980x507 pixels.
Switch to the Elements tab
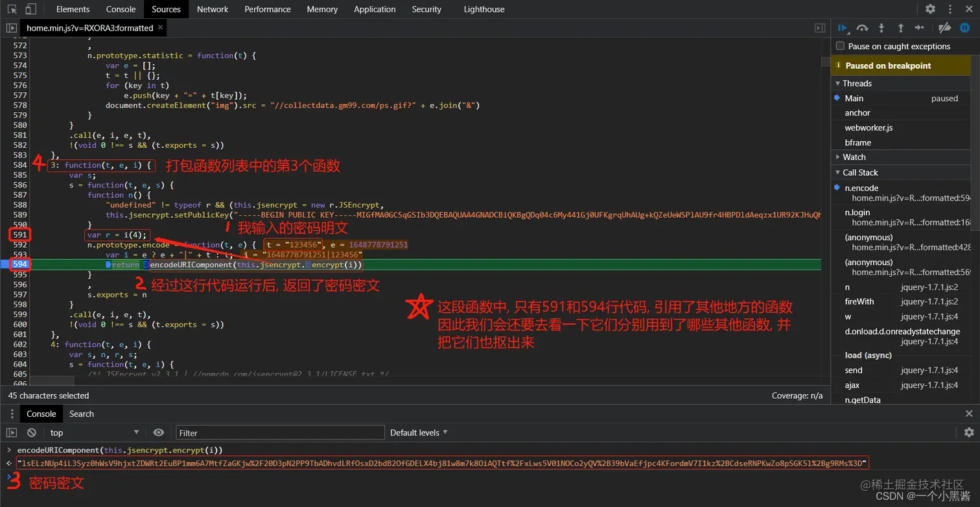point(73,9)
